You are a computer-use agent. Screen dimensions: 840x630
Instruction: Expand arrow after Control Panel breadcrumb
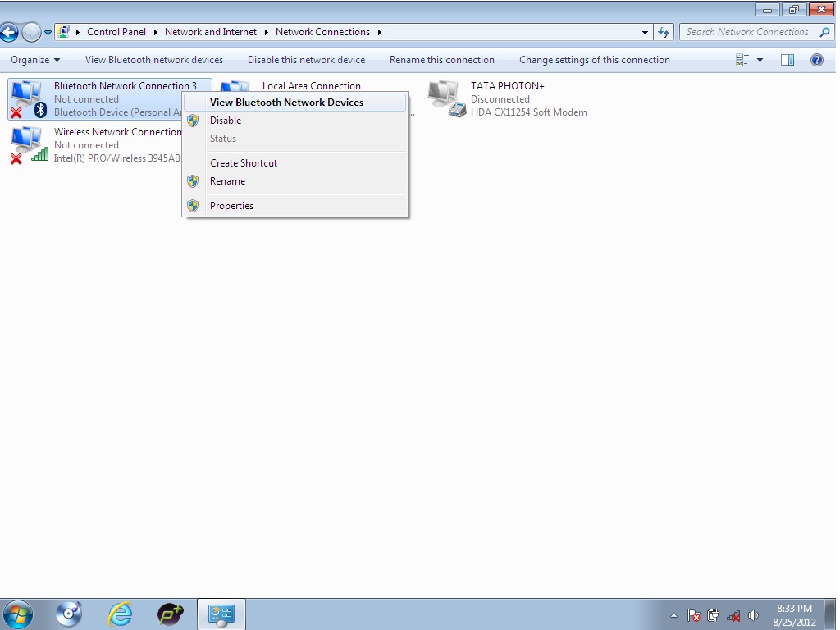click(x=155, y=32)
